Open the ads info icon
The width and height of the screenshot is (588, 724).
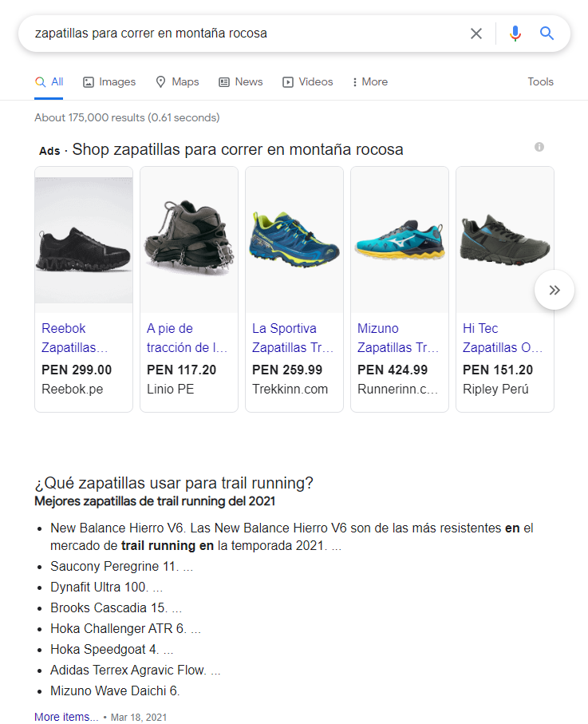click(x=539, y=147)
